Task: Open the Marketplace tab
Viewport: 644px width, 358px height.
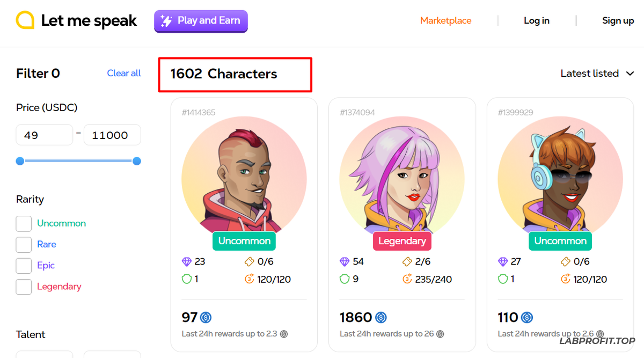Action: [x=445, y=21]
